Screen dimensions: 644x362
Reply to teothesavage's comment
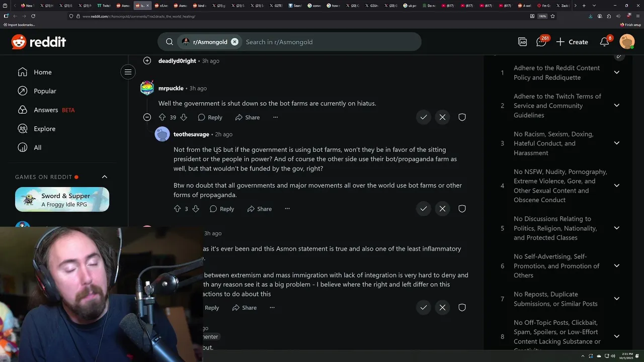222,209
